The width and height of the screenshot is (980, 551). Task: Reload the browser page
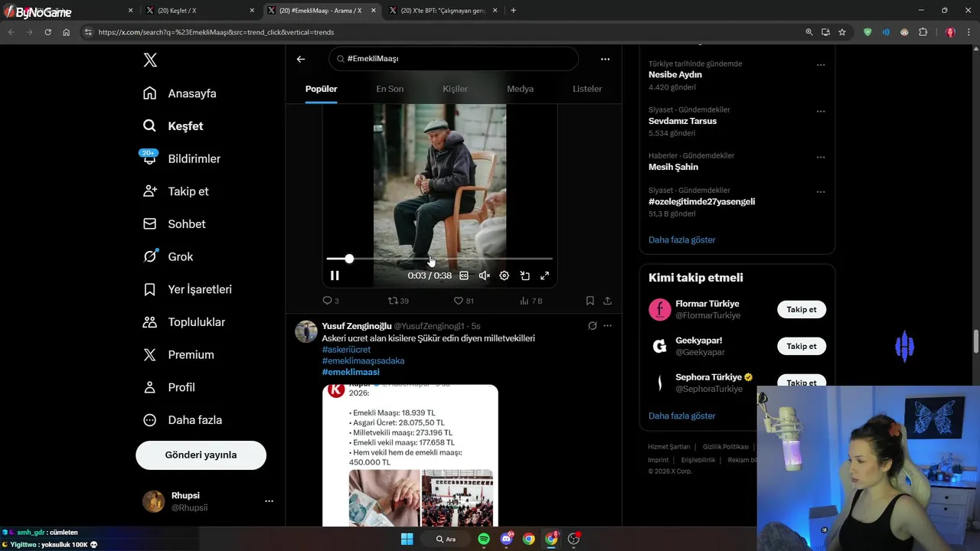(x=47, y=32)
